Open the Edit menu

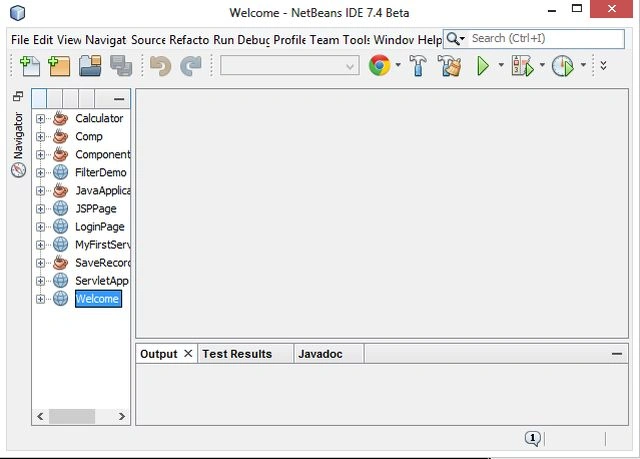(x=43, y=40)
